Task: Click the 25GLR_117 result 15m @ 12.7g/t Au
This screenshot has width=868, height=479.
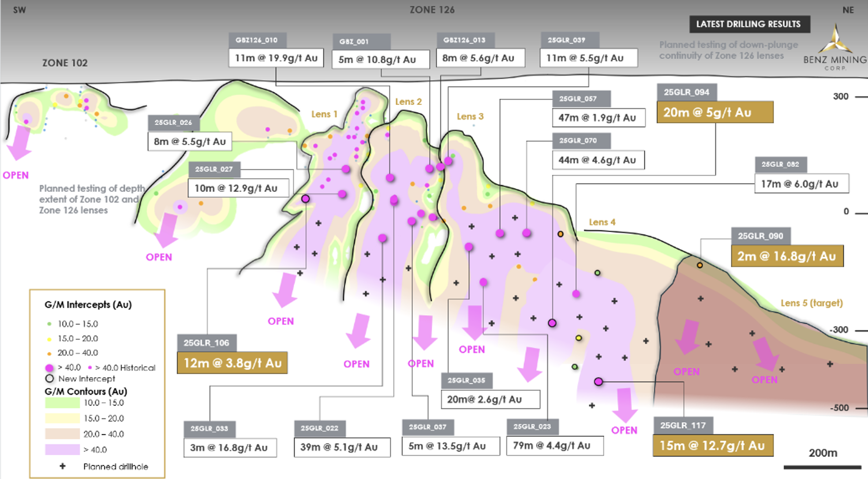Action: click(712, 446)
